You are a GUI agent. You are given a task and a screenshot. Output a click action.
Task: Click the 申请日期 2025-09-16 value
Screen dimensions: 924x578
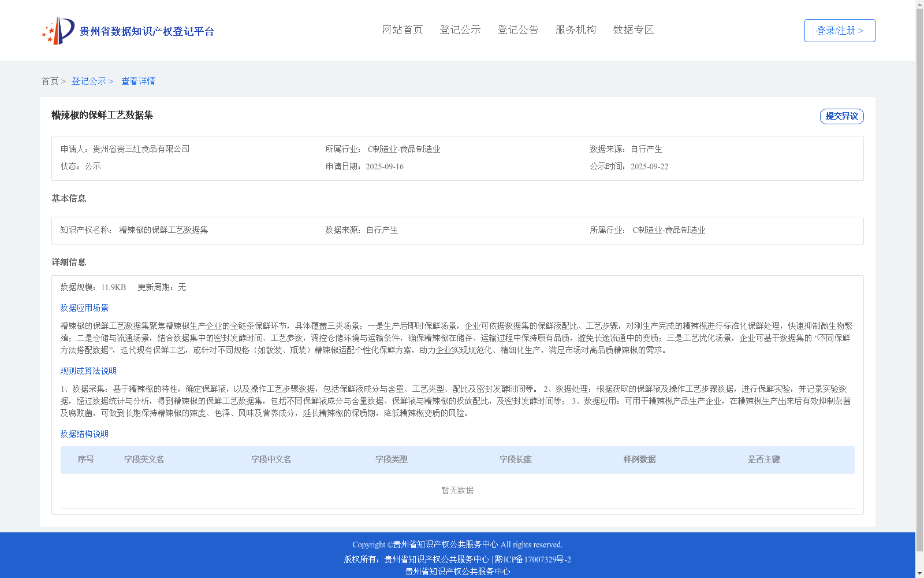click(x=385, y=166)
